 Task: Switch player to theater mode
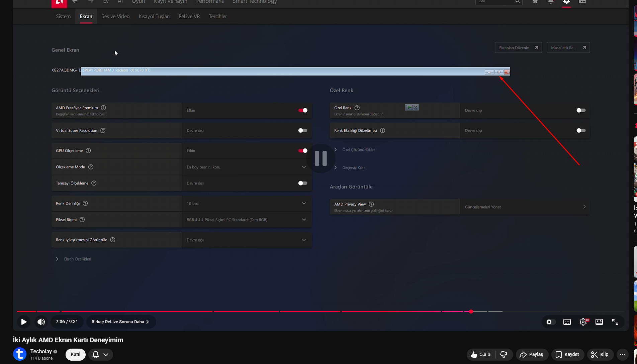[x=599, y=322]
